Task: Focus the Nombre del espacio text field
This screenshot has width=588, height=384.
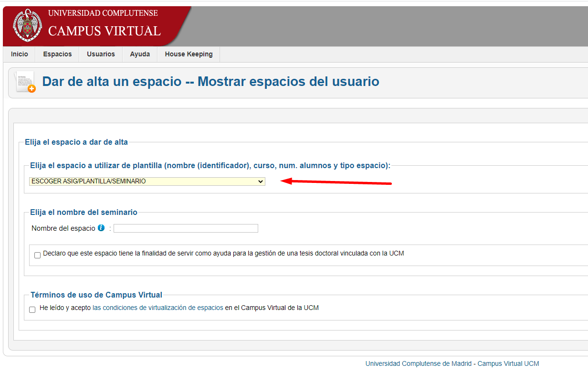Action: 186,228
